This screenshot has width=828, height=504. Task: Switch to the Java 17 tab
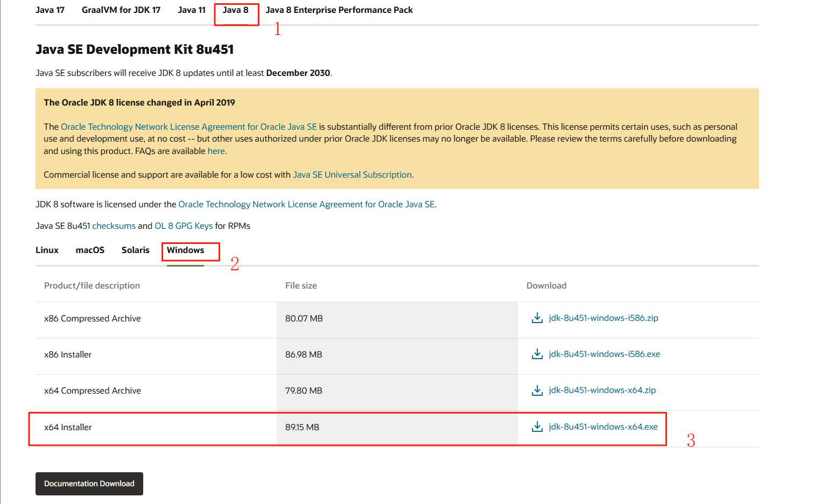[50, 10]
